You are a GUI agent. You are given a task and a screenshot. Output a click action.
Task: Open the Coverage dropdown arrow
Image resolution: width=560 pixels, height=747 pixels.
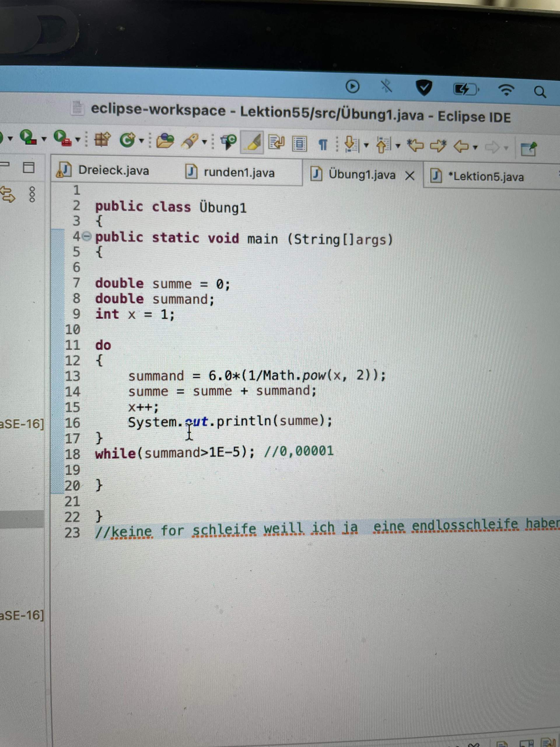(44, 139)
